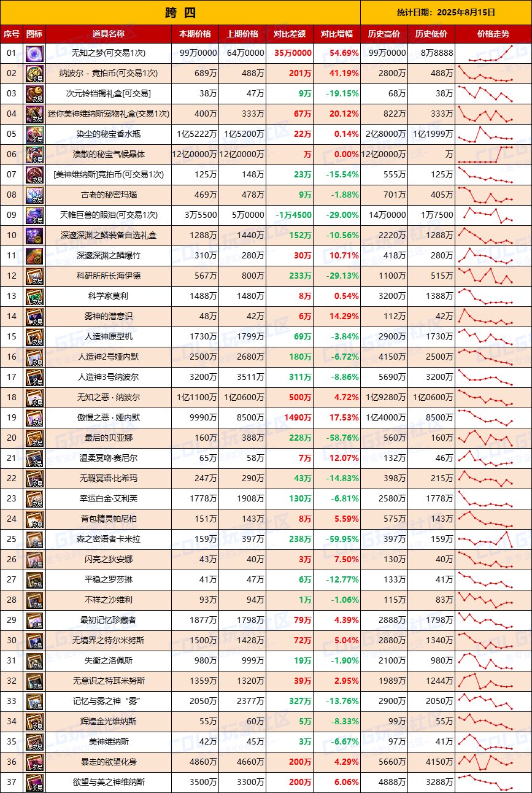This screenshot has height=793, width=532.
Task: Click the 1490万 difference for 傲慢之恶·娅内默
Action: click(297, 418)
